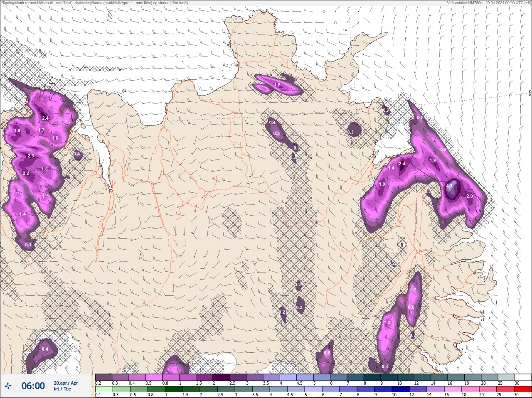Viewport: 532px width, 398px height.
Task: Click the 1.6 precipitation value label
Action: pos(55,138)
